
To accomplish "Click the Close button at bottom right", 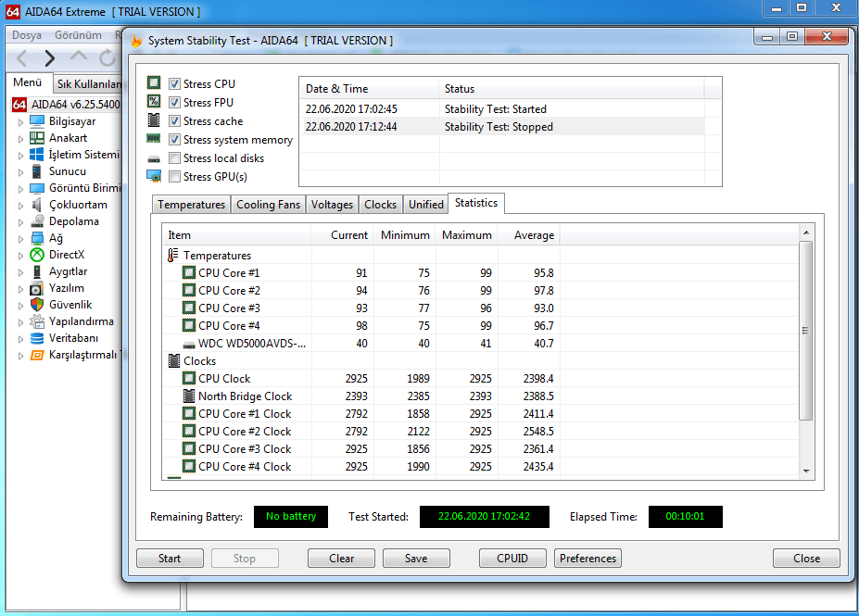I will (x=806, y=558).
